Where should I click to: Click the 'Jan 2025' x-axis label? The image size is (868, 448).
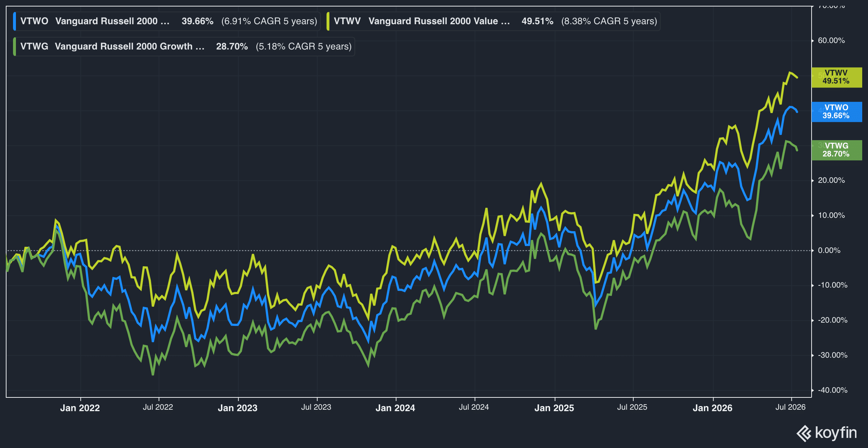tap(554, 408)
